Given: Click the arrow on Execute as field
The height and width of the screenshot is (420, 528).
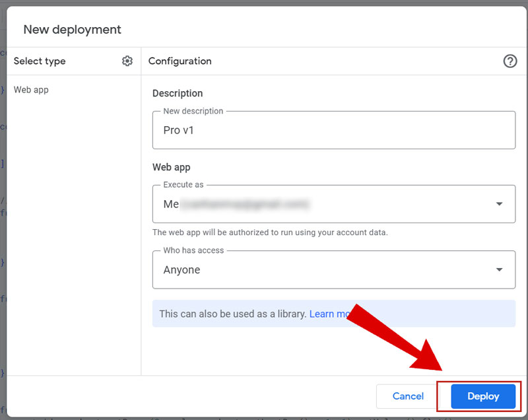Looking at the screenshot, I should click(x=499, y=204).
